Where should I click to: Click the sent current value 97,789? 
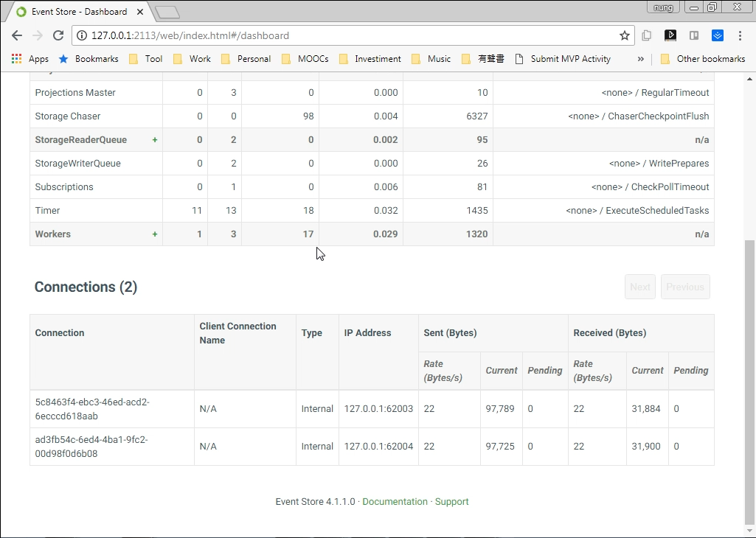[500, 409]
